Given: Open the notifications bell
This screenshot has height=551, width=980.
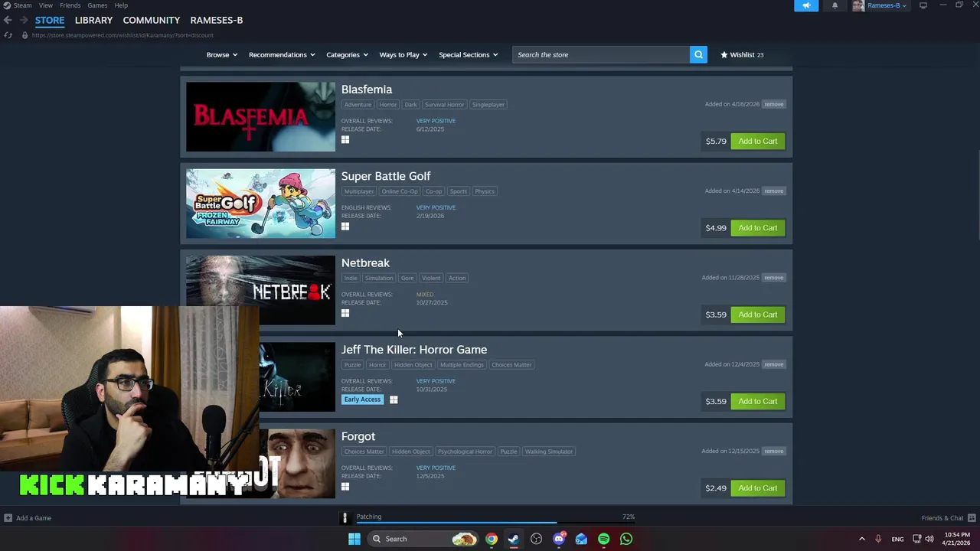Looking at the screenshot, I should click(x=835, y=5).
